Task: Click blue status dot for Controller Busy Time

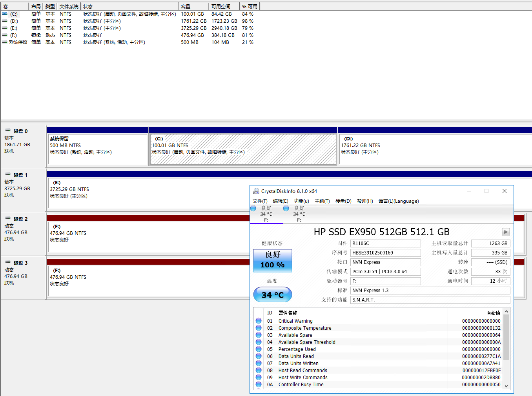Action: [259, 384]
